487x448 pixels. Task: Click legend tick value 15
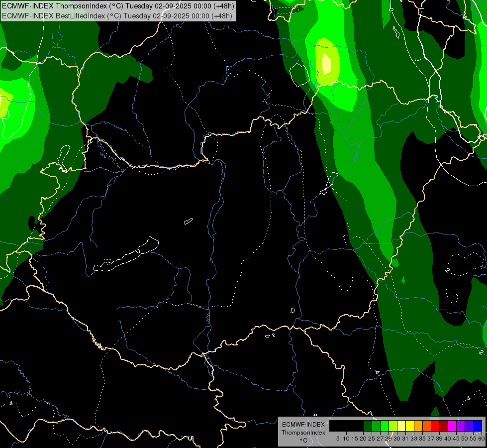(355, 439)
